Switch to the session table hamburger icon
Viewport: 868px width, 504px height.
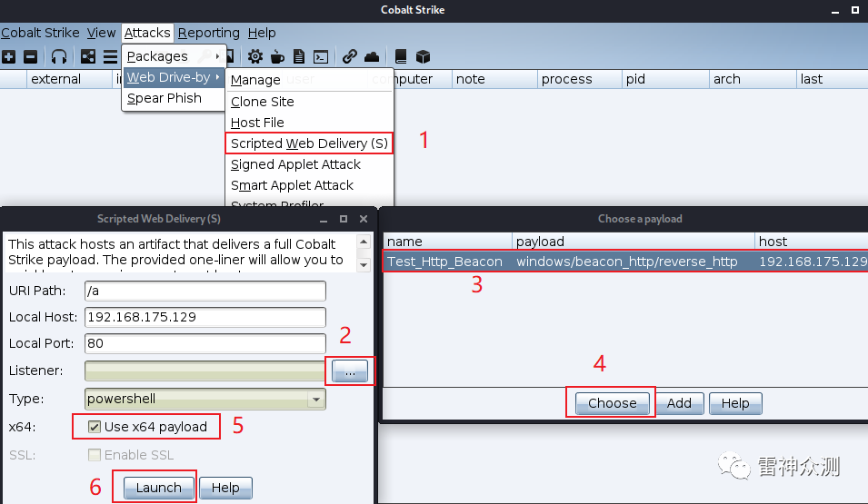(110, 56)
